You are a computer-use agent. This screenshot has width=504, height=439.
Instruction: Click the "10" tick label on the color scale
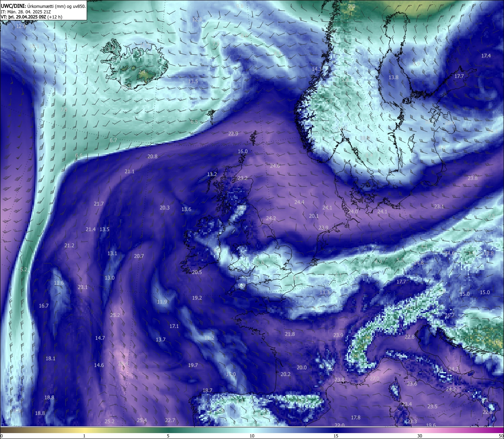click(x=252, y=436)
